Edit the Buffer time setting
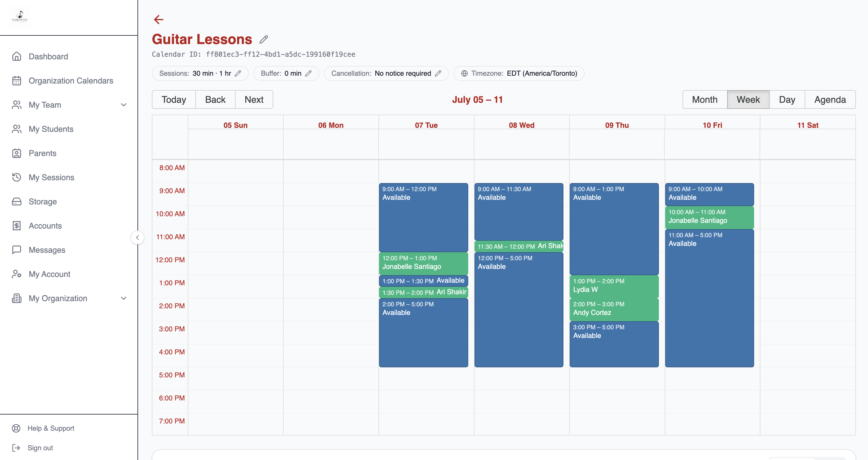 (x=308, y=73)
